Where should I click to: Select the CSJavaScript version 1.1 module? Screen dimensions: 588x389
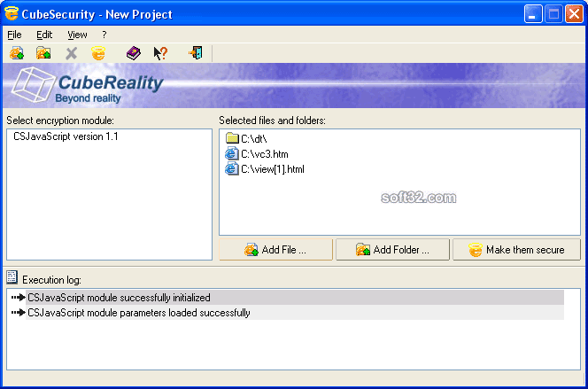click(x=66, y=136)
